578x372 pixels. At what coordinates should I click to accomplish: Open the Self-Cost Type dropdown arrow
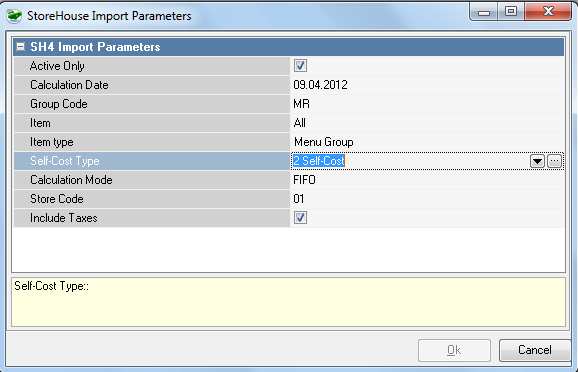(x=537, y=161)
